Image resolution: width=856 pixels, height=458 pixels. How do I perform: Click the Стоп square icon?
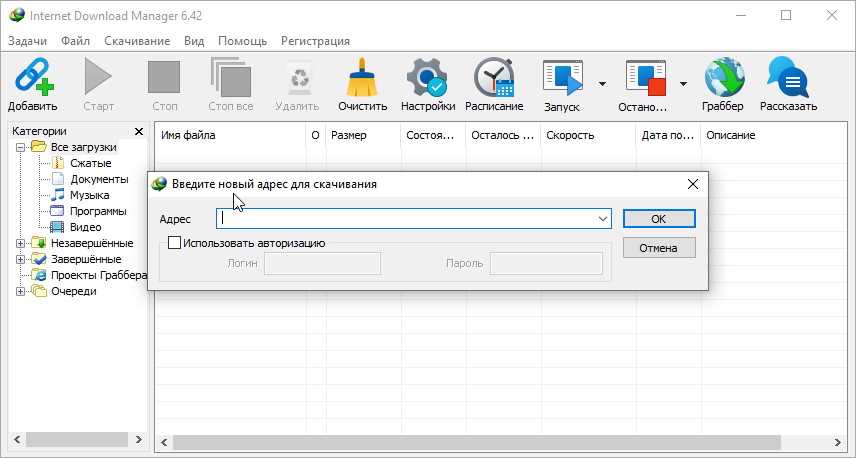point(164,78)
